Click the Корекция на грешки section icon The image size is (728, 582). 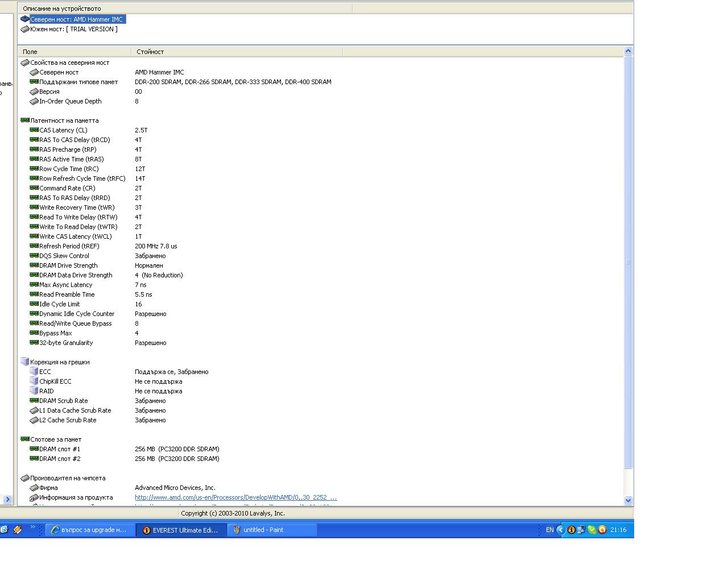pyautogui.click(x=25, y=362)
